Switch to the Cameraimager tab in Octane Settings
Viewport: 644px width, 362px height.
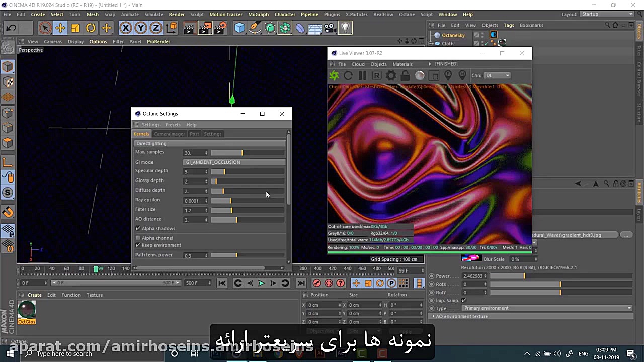(x=170, y=134)
